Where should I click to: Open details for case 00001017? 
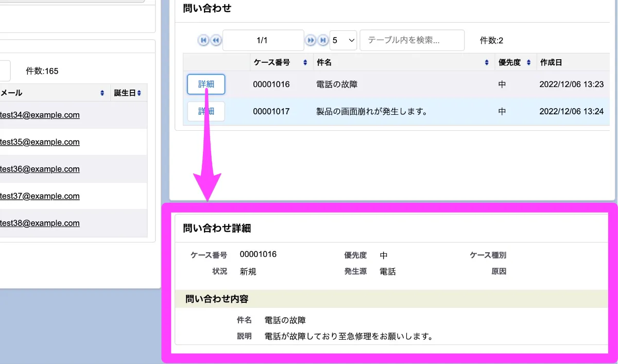[x=205, y=111]
